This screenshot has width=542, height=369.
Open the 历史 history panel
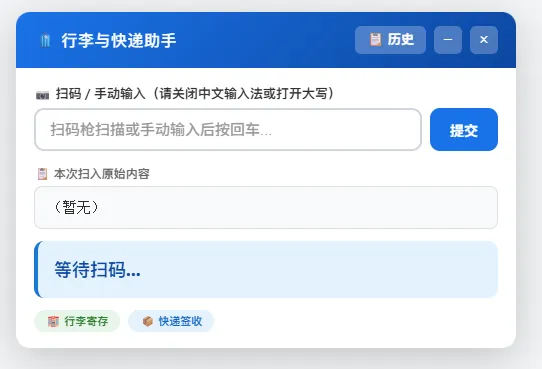[x=390, y=40]
